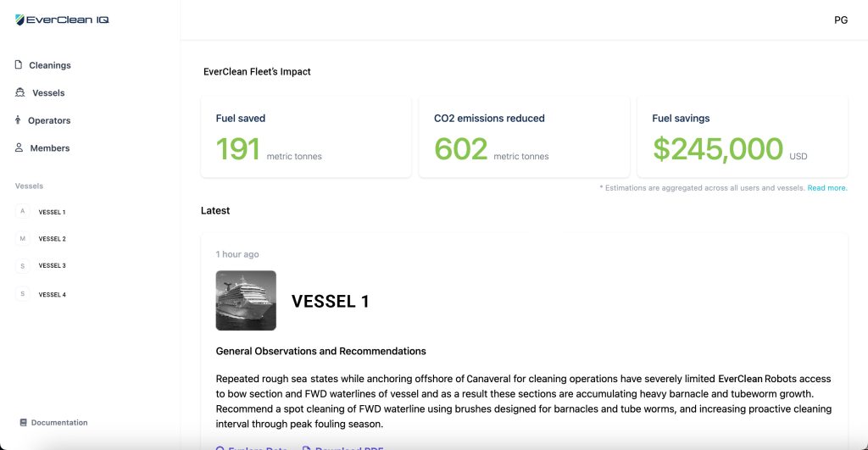Click the VESSEL 1 cruise ship thumbnail
Image resolution: width=868 pixels, height=450 pixels.
(246, 301)
